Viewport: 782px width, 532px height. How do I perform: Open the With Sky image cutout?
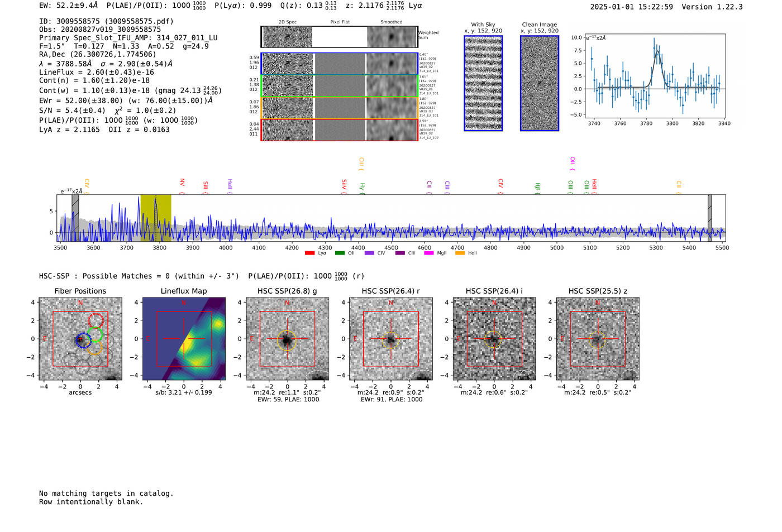[483, 83]
